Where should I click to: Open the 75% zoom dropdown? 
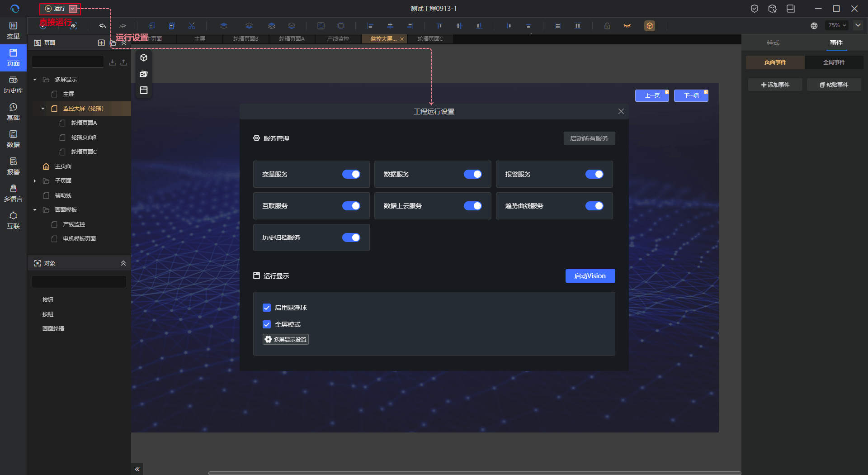coord(837,25)
